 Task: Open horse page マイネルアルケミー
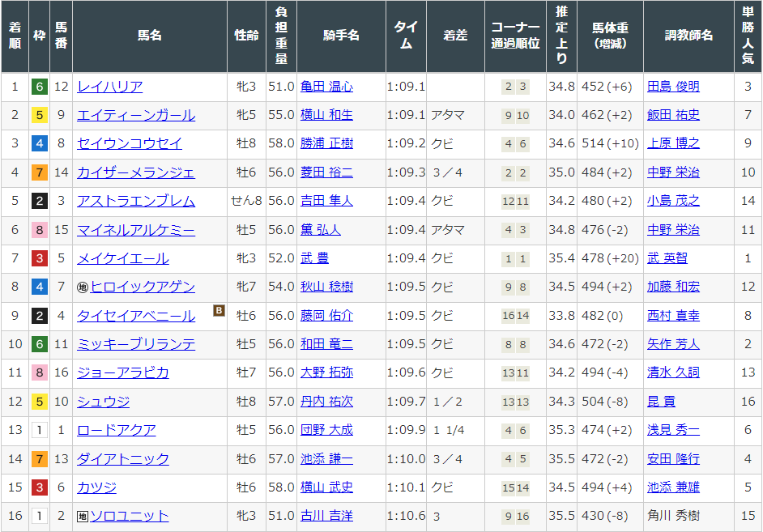coord(136,230)
